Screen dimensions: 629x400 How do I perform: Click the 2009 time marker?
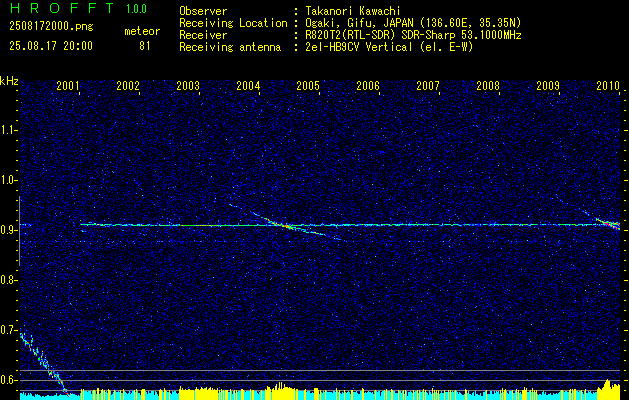(548, 85)
